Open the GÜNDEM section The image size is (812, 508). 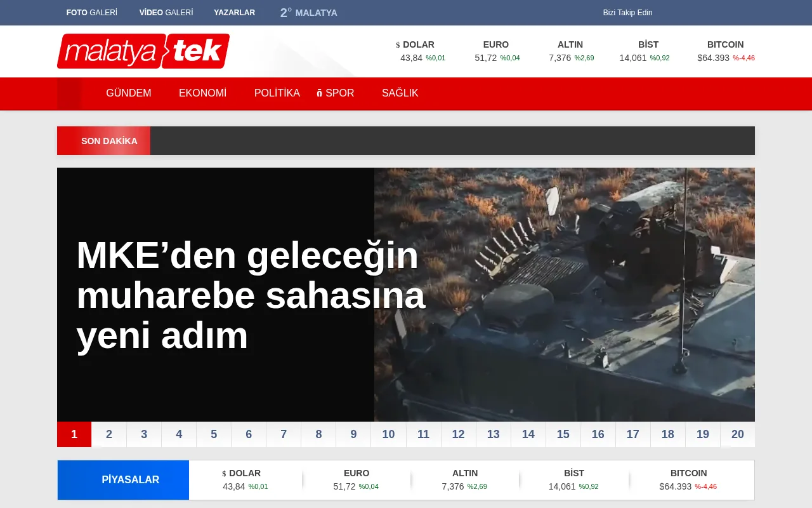coord(128,93)
